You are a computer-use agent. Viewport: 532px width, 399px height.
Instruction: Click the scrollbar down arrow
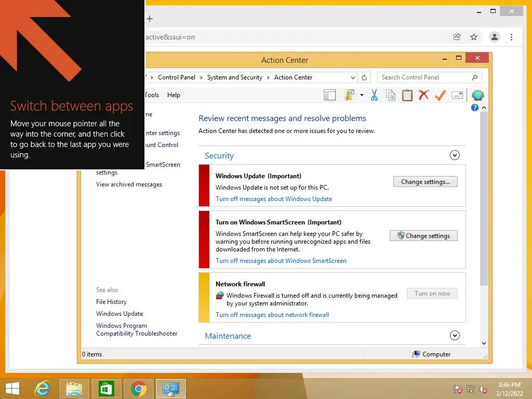tap(484, 343)
